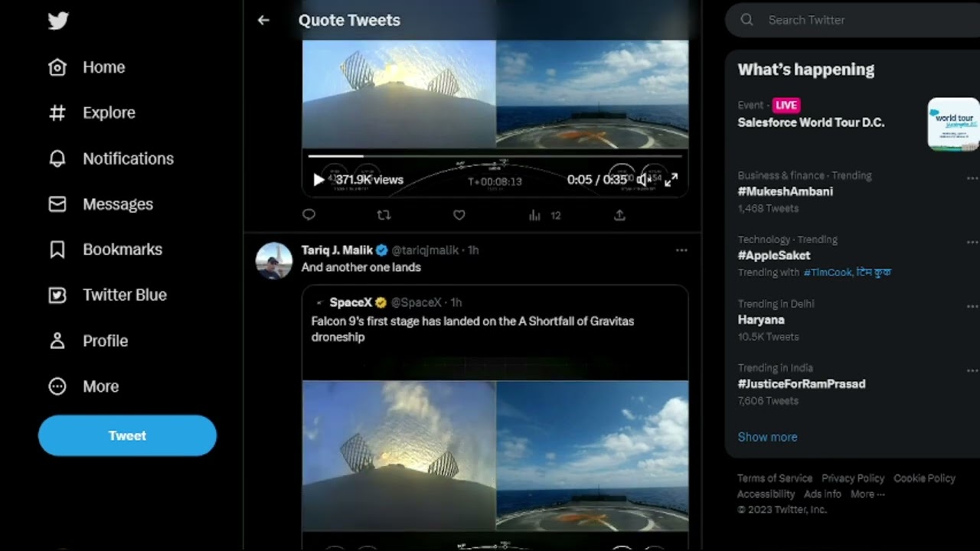Viewport: 980px width, 551px height.
Task: Click 'And another one lands' tweet text
Action: coord(361,267)
